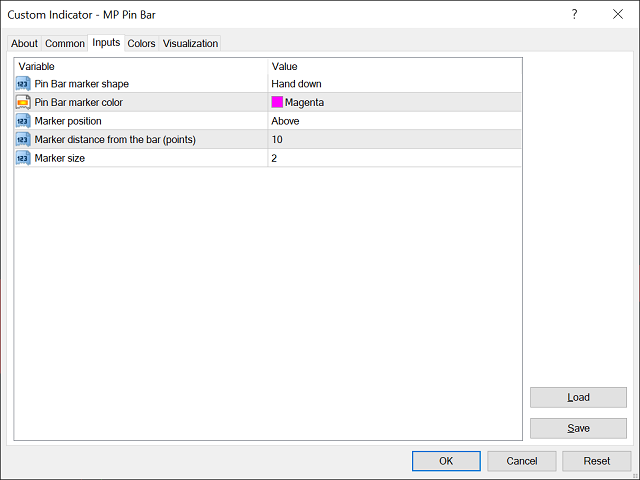Click the icon beside Marker position
The width and height of the screenshot is (640, 480).
point(23,121)
